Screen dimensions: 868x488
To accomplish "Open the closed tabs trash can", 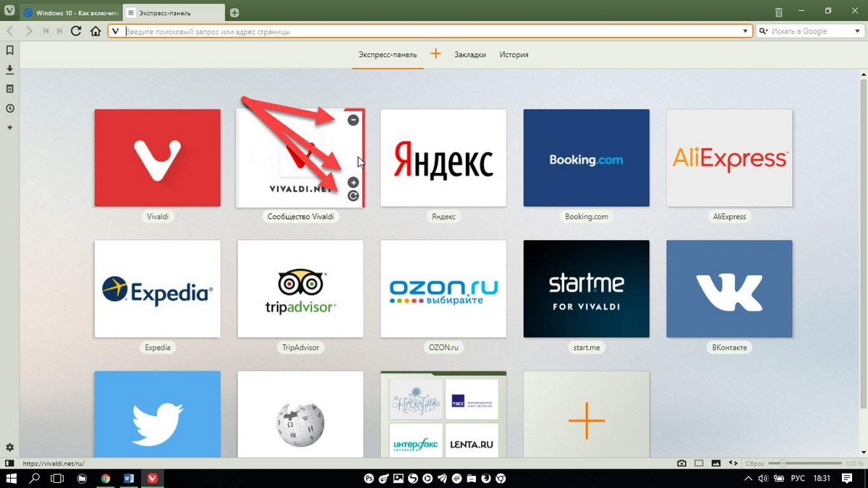I will [779, 12].
